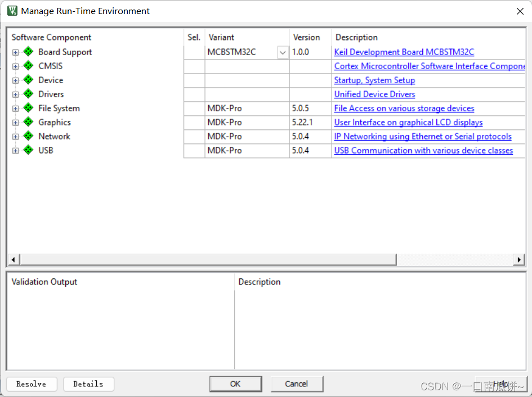Click the Graphics version 5.22.1 cell

[x=310, y=123]
